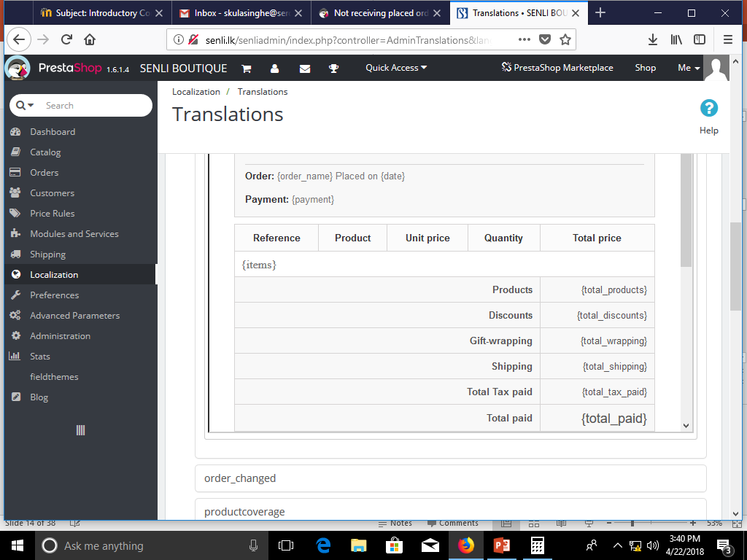Image resolution: width=747 pixels, height=560 pixels.
Task: Open the Task View taskbar button
Action: 286,545
